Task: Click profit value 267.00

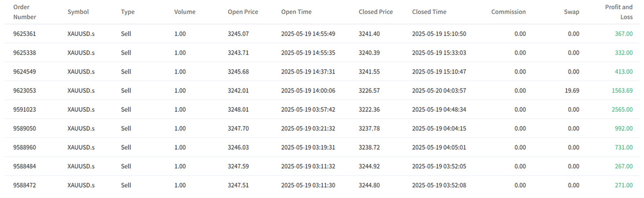Action: (624, 166)
